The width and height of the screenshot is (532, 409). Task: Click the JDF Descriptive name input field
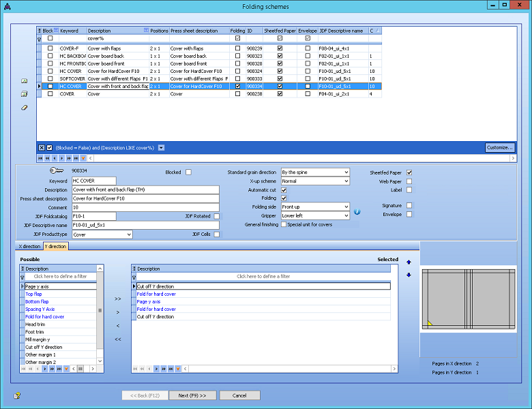145,225
